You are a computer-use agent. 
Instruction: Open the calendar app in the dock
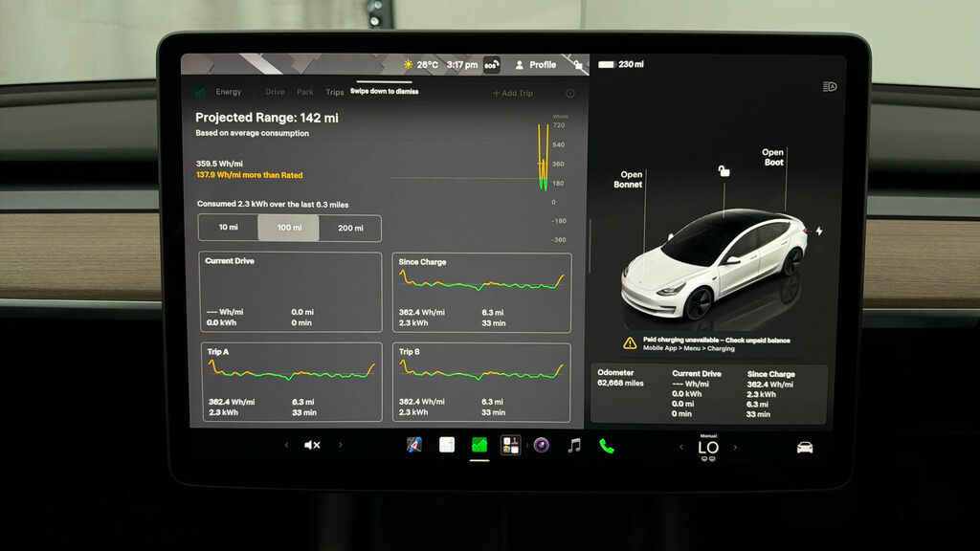[x=447, y=445]
